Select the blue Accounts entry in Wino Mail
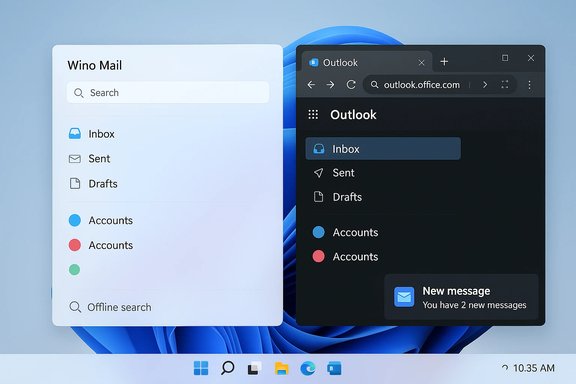This screenshot has height=384, width=576. click(101, 220)
